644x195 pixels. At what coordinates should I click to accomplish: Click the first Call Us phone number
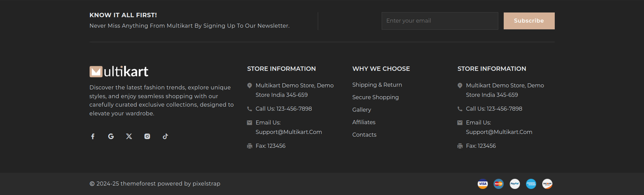tap(284, 109)
